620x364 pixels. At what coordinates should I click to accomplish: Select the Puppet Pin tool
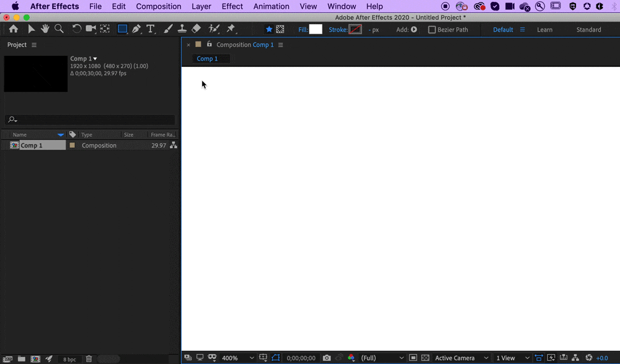[x=231, y=29]
